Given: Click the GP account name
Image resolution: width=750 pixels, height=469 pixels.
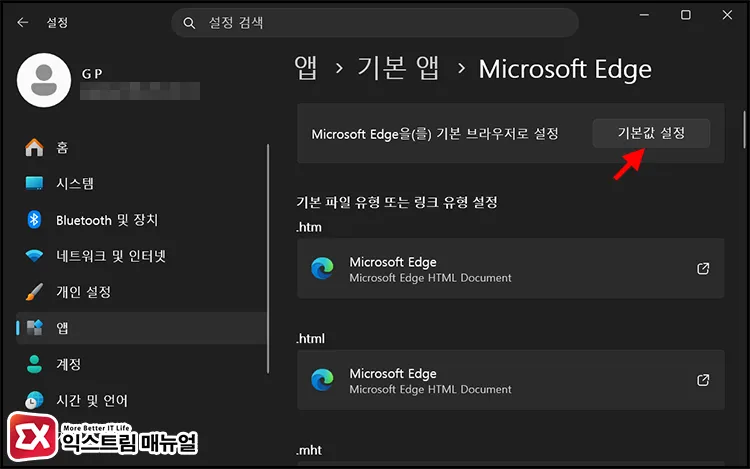Looking at the screenshot, I should tap(92, 74).
